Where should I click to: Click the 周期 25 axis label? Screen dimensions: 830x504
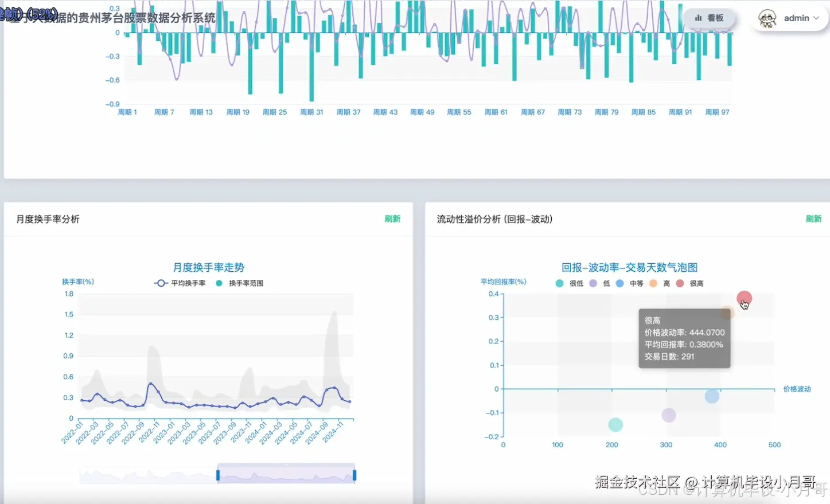275,112
